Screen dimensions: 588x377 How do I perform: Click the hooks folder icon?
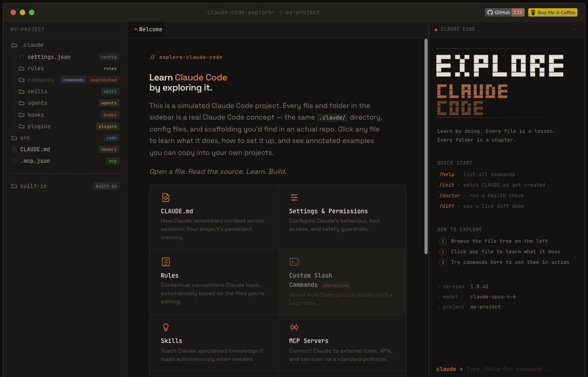[x=22, y=115]
